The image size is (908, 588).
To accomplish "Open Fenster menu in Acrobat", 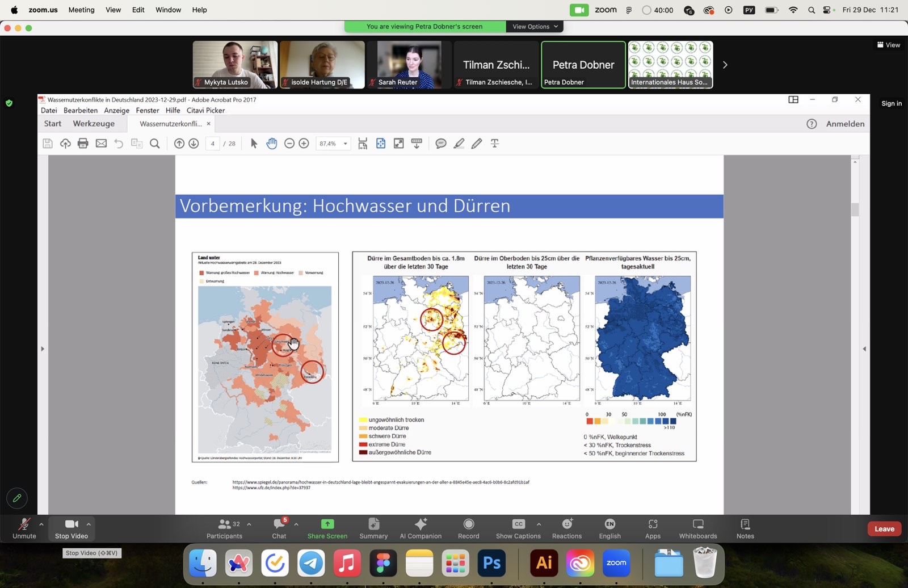I will coord(148,111).
